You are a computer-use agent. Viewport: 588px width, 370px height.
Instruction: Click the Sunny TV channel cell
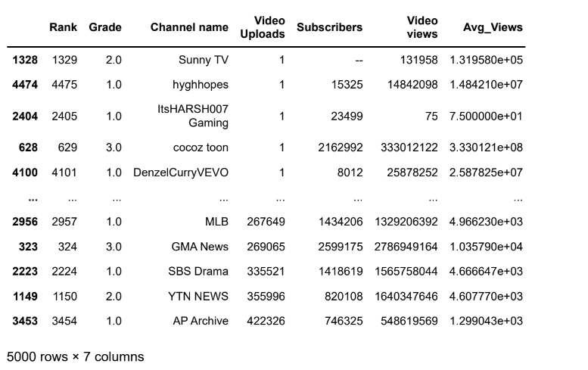coord(204,60)
